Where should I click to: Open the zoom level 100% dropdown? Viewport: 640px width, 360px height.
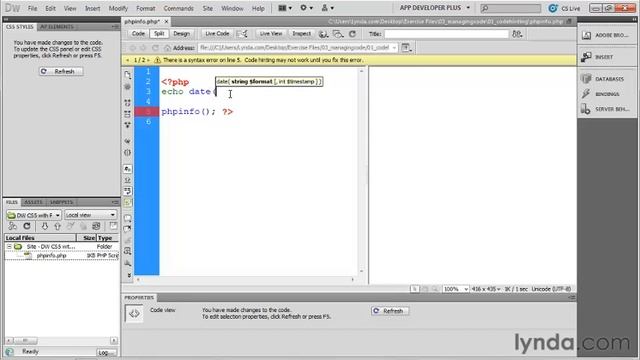456,289
